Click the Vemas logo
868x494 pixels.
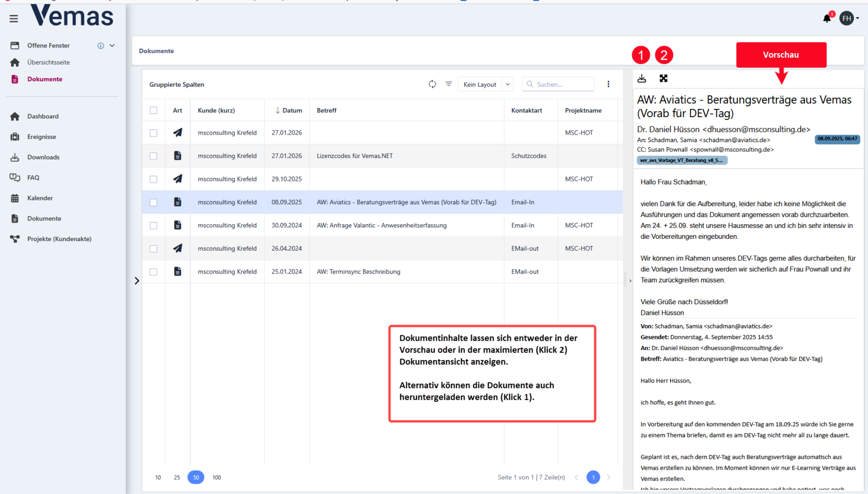pos(72,15)
